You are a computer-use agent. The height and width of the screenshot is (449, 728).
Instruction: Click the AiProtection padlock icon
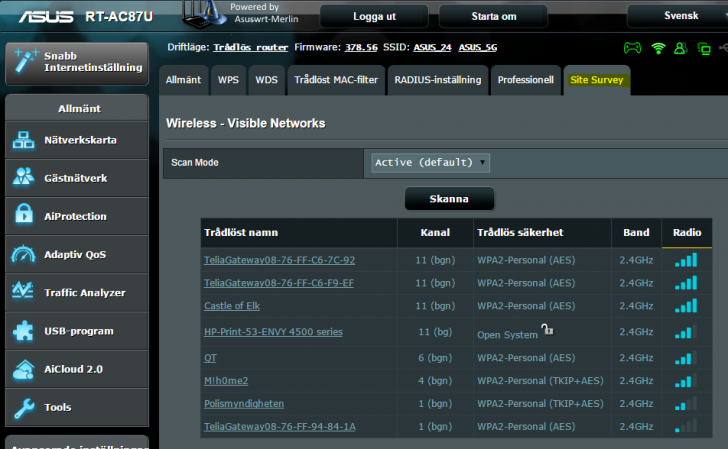(24, 215)
